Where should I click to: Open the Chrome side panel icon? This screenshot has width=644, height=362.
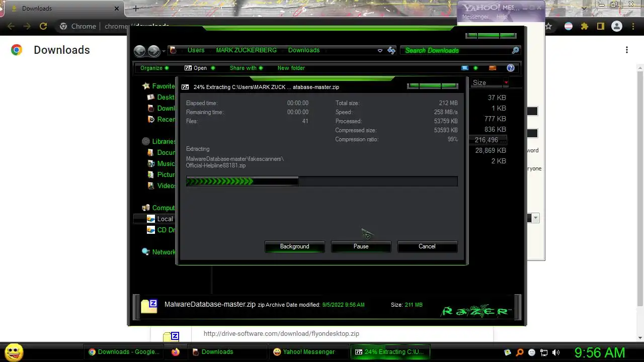tap(600, 26)
